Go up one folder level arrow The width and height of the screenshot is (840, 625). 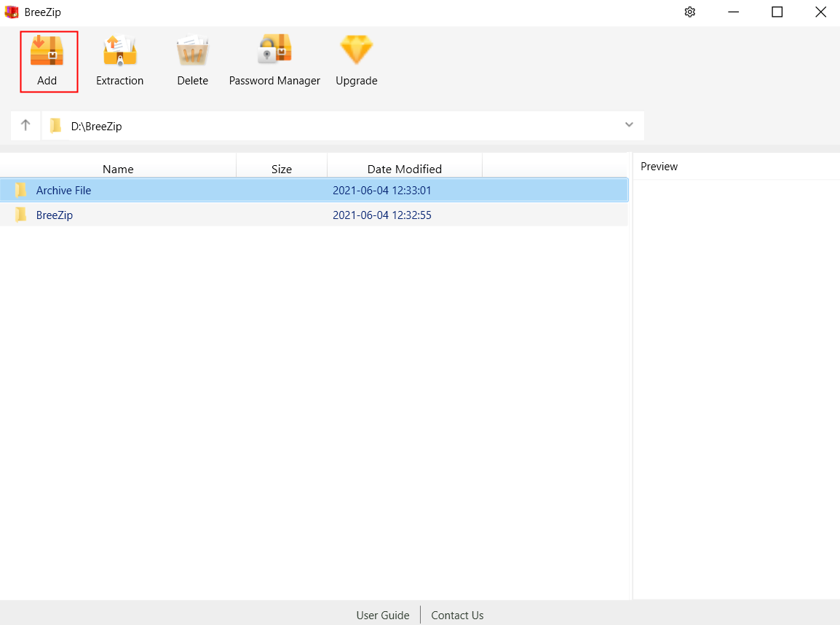click(25, 125)
